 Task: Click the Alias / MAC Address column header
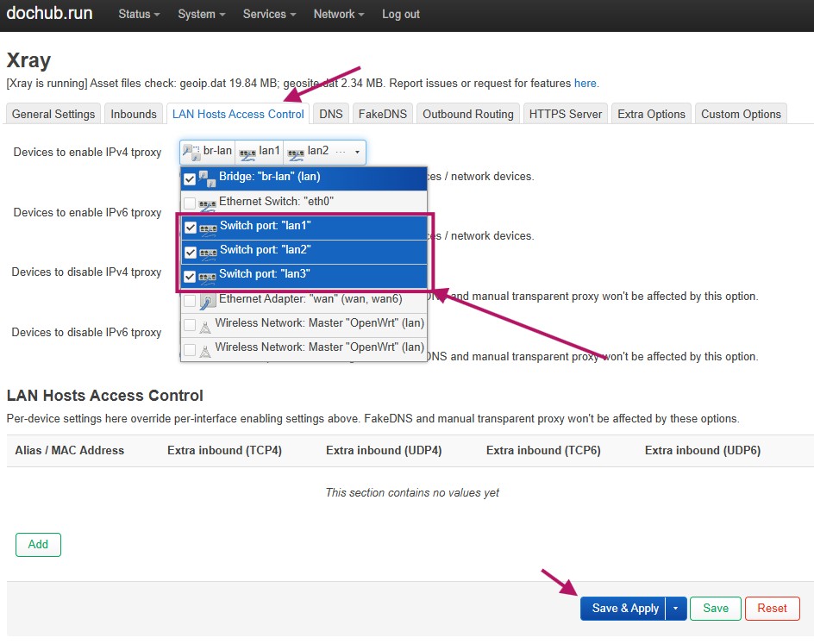point(70,450)
